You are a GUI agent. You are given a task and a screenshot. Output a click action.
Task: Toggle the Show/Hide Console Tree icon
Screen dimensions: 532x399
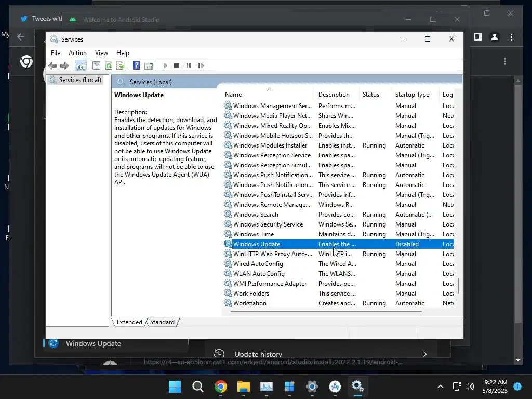81,65
